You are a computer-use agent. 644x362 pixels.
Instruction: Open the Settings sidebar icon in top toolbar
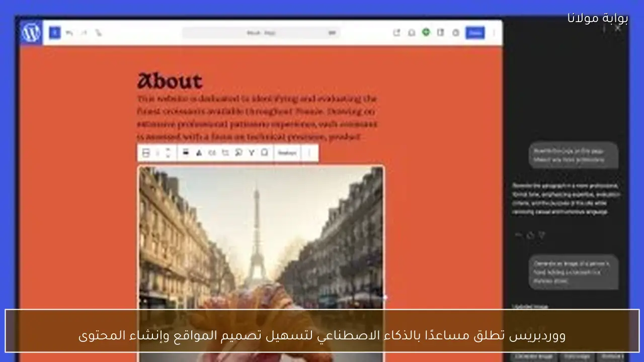click(x=455, y=33)
